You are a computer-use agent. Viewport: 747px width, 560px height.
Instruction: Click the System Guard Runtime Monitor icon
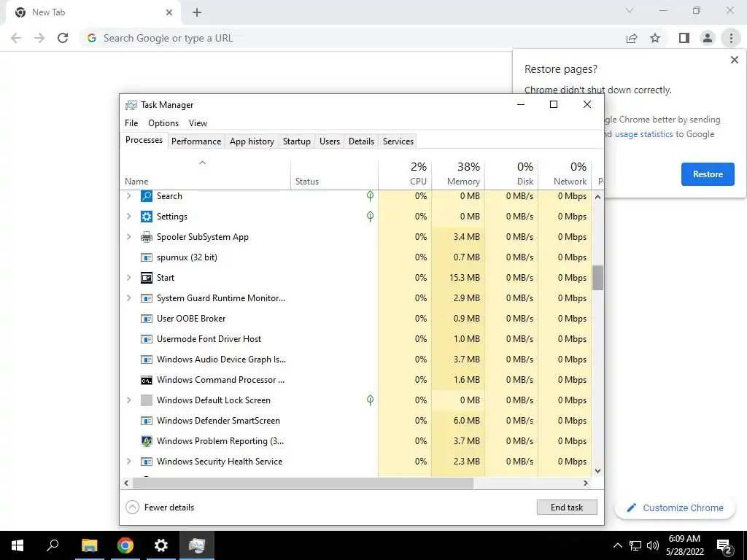point(146,298)
